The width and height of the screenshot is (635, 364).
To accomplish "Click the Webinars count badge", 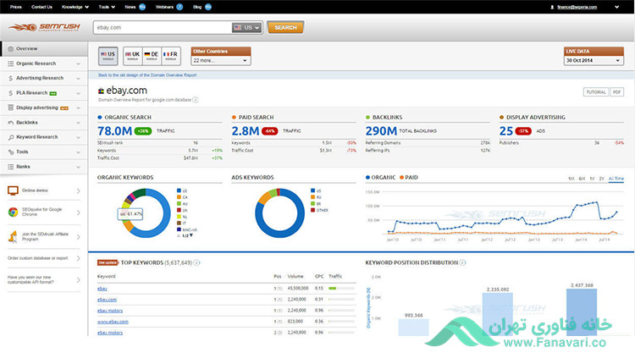I will tap(179, 7).
